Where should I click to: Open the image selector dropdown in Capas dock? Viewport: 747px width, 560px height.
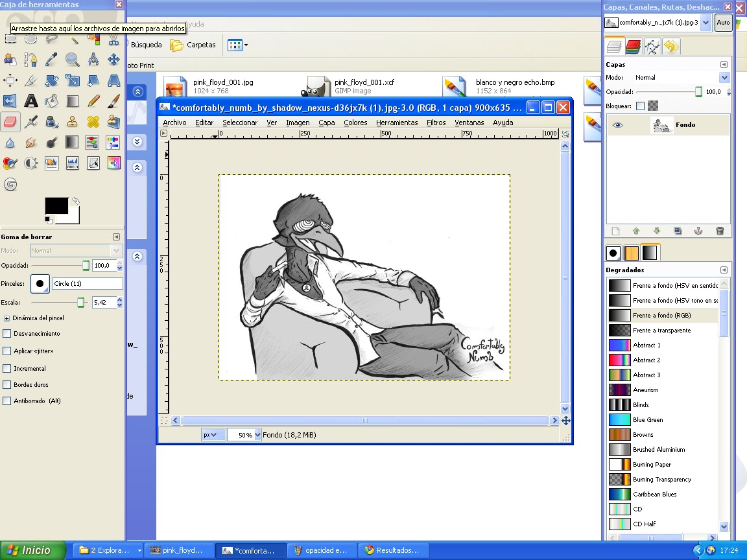click(705, 23)
